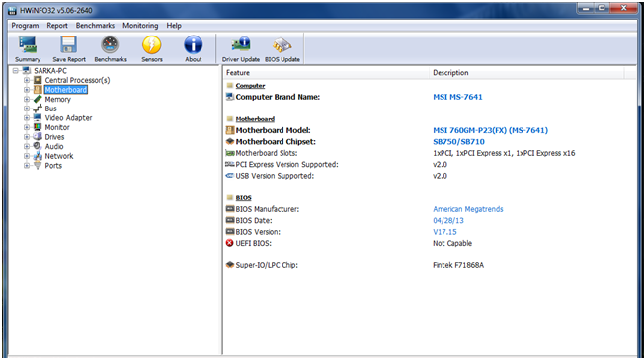The width and height of the screenshot is (644, 363).
Task: Select Video Adapter in the tree
Action: point(68,118)
